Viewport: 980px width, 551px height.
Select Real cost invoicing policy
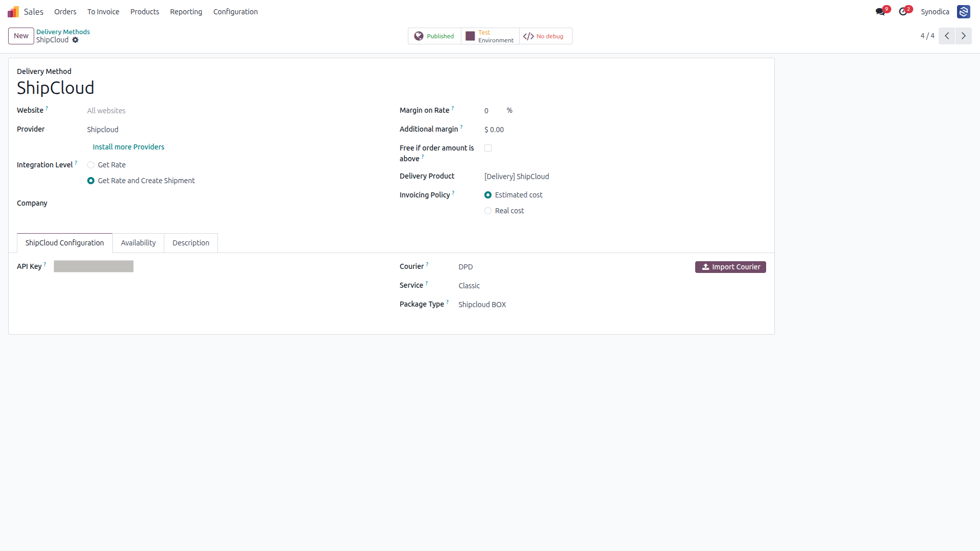[488, 211]
